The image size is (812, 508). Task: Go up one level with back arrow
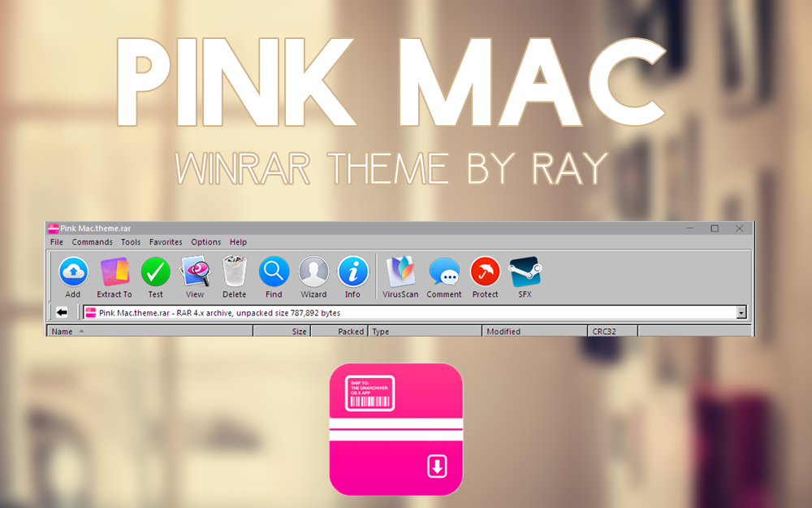(x=62, y=312)
